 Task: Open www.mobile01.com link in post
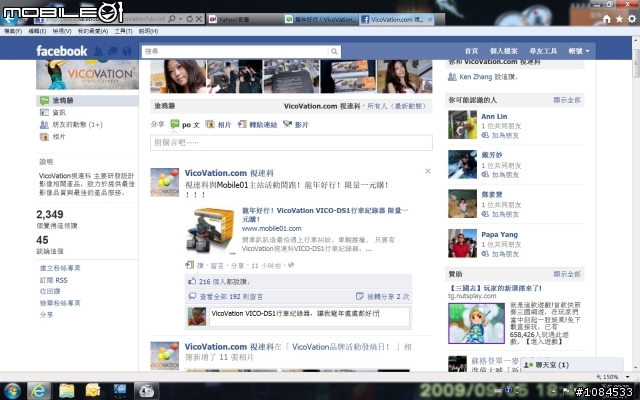pyautogui.click(x=271, y=229)
